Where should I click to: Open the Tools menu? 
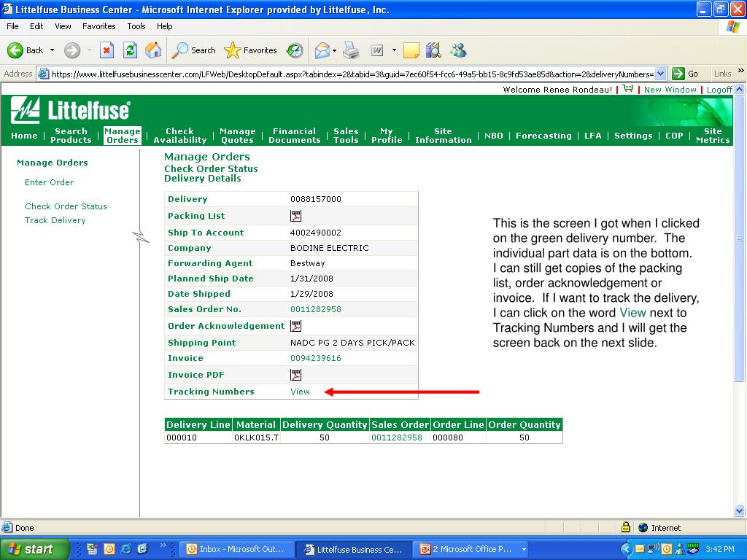[x=136, y=26]
